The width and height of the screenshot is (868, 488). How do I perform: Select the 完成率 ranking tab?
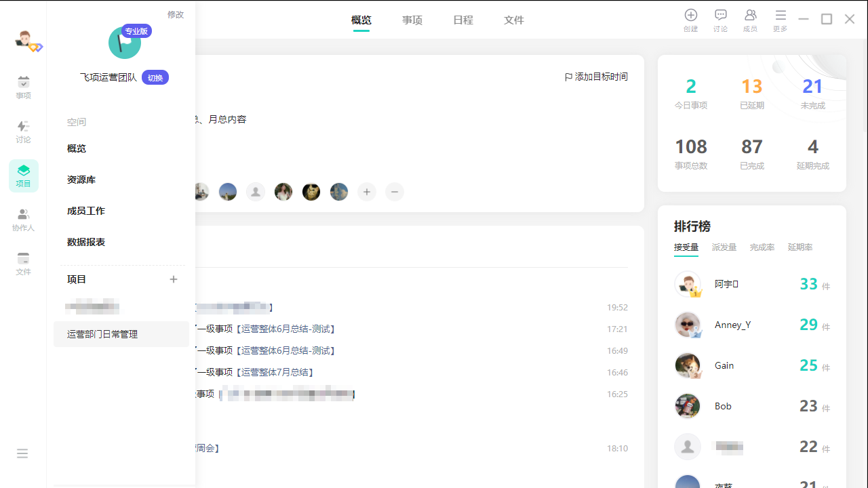click(762, 247)
